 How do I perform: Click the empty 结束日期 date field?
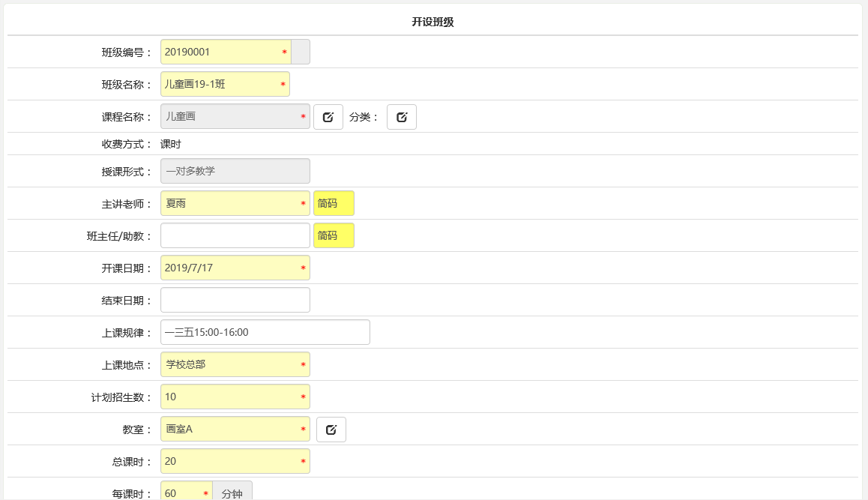235,300
